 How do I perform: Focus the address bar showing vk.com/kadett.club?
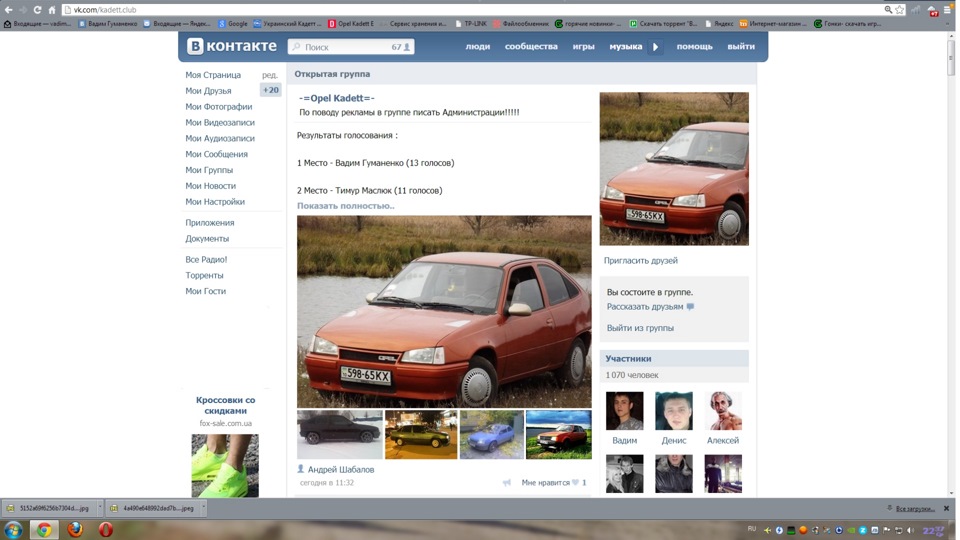point(471,10)
